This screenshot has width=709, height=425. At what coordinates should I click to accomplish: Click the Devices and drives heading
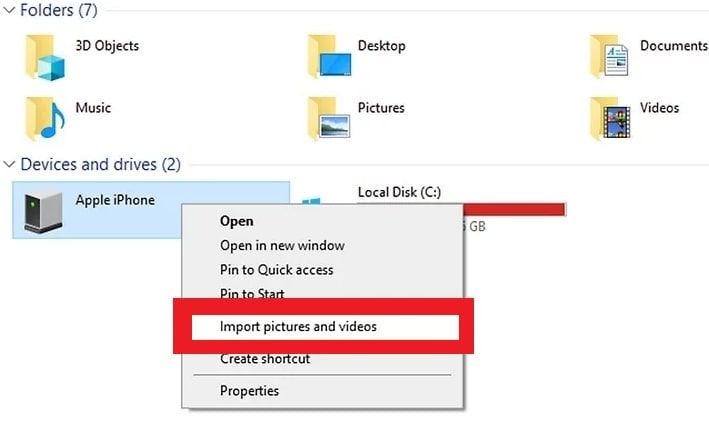pyautogui.click(x=100, y=164)
